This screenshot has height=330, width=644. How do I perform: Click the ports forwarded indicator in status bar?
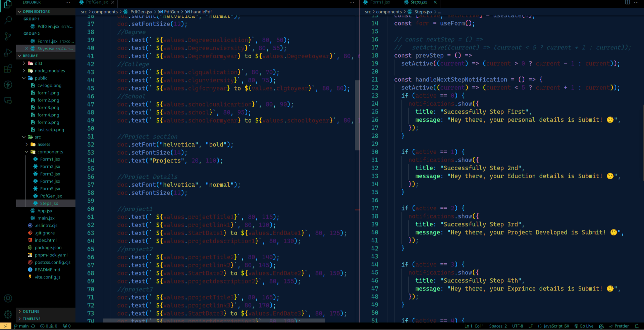67,326
